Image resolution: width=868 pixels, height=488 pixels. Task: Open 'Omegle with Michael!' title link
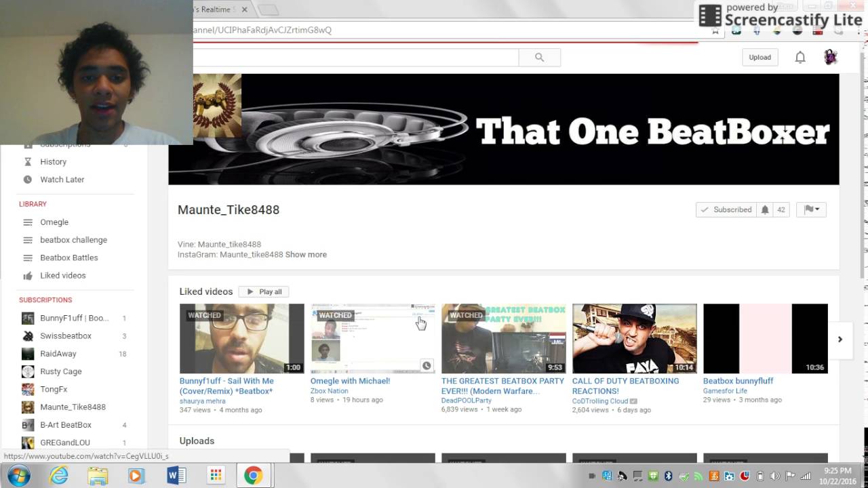350,381
